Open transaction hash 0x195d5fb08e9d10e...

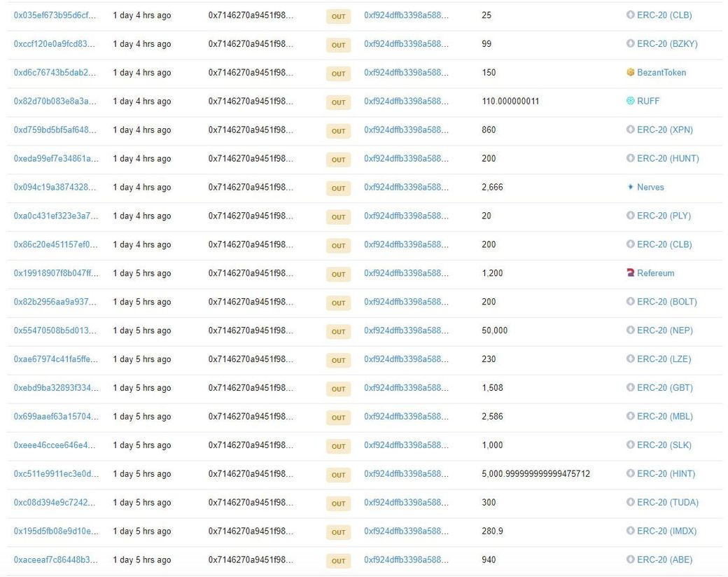[x=56, y=531]
